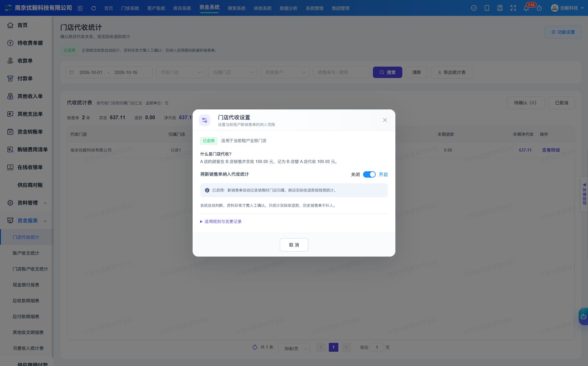Click the 资金转账单 sidebar icon
Screen dimensions: 588x366
[10, 132]
